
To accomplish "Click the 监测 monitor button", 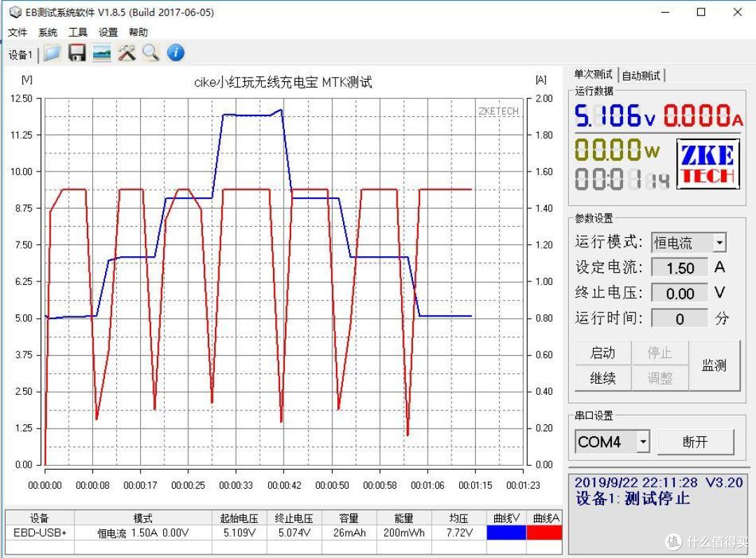I will (x=714, y=365).
